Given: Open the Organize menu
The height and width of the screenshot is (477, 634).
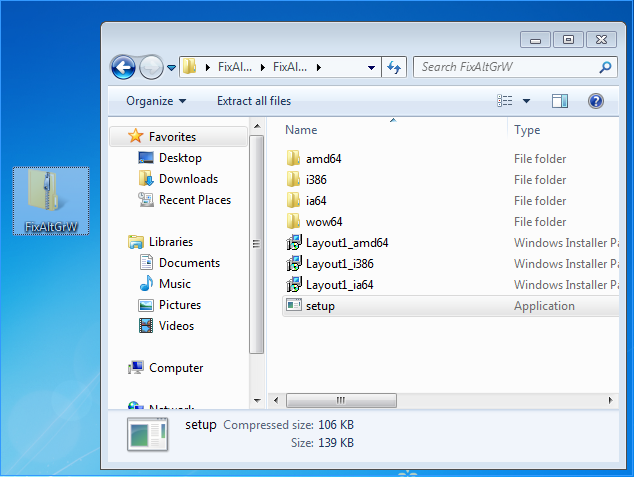Looking at the screenshot, I should [156, 101].
